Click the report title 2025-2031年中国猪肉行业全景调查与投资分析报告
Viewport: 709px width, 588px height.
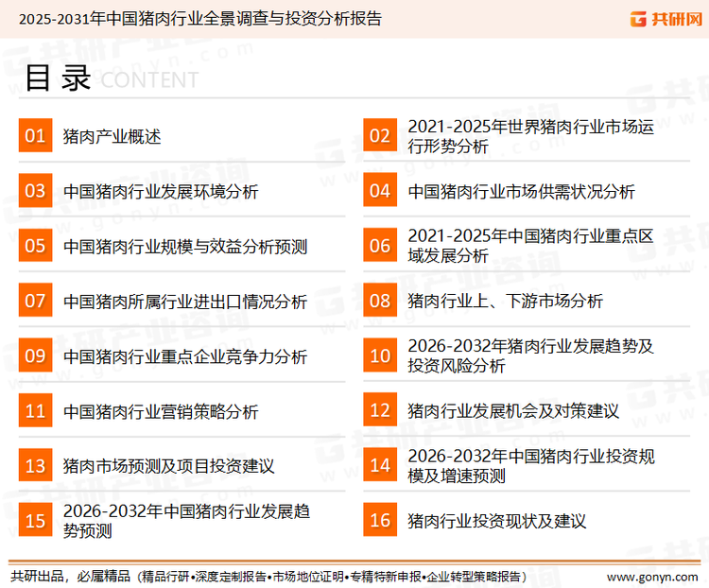pos(200,19)
